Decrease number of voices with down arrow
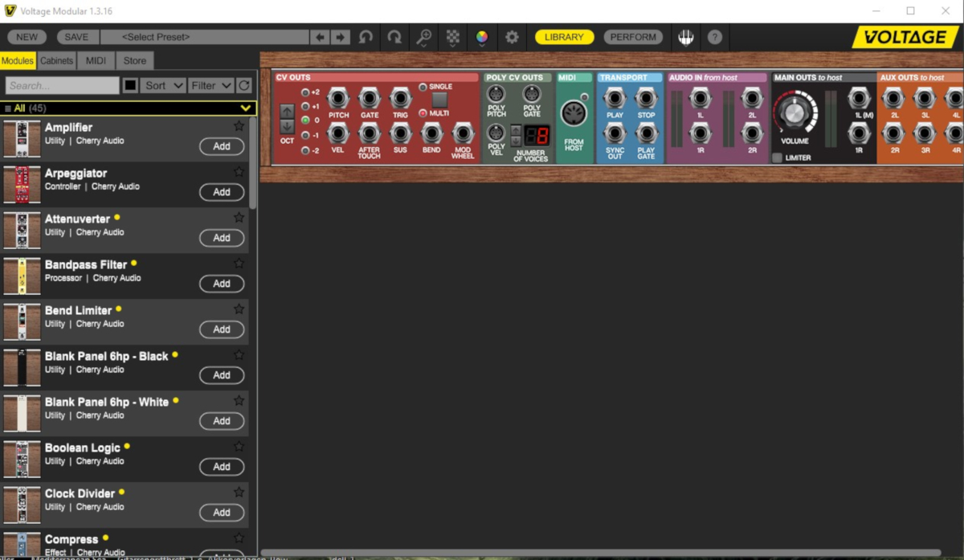This screenshot has width=964, height=560. click(516, 141)
